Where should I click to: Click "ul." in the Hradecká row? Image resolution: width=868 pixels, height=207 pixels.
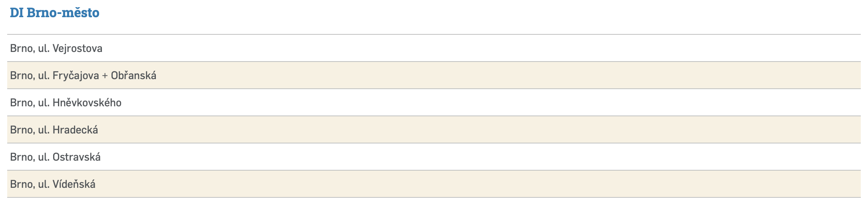pyautogui.click(x=44, y=130)
